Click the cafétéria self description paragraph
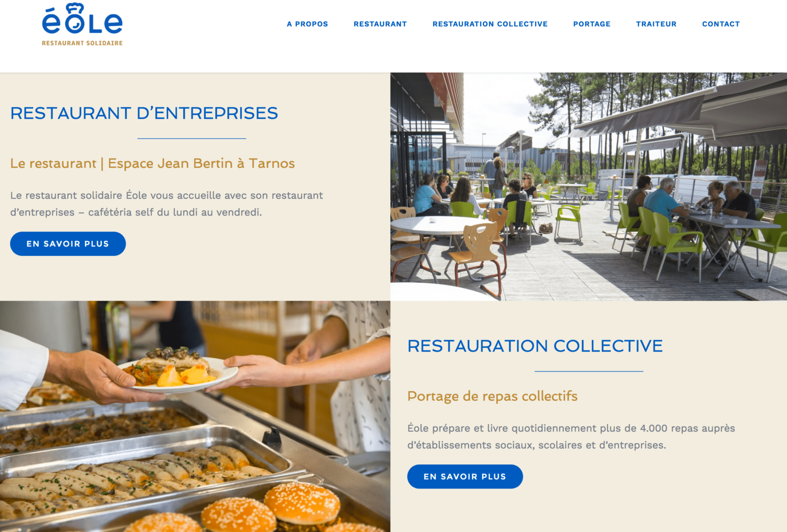Screen dimensions: 787x532 (167, 204)
